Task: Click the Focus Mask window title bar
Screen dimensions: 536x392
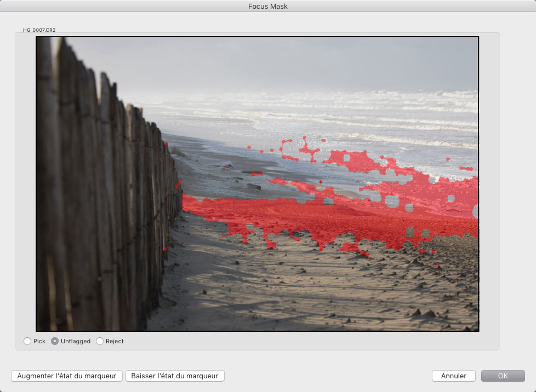Action: pos(268,6)
